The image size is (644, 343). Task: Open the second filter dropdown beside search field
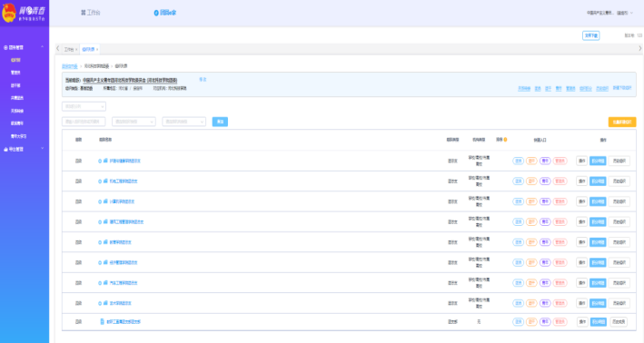(x=183, y=122)
